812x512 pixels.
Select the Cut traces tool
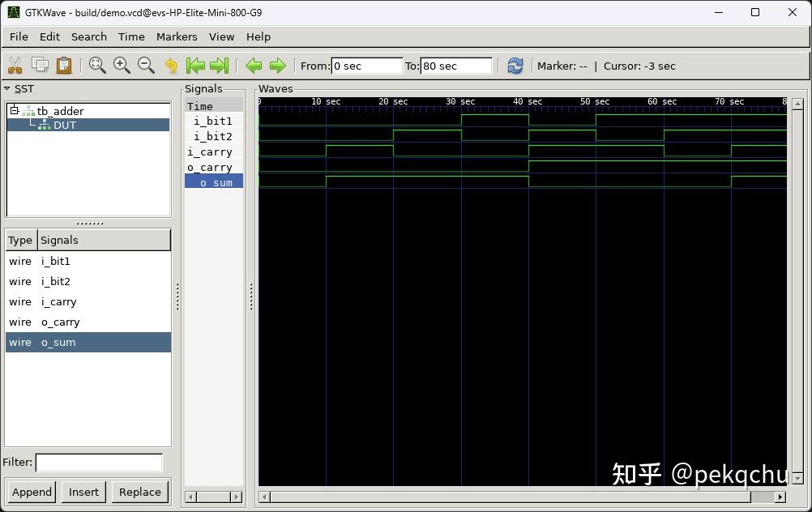click(x=15, y=65)
